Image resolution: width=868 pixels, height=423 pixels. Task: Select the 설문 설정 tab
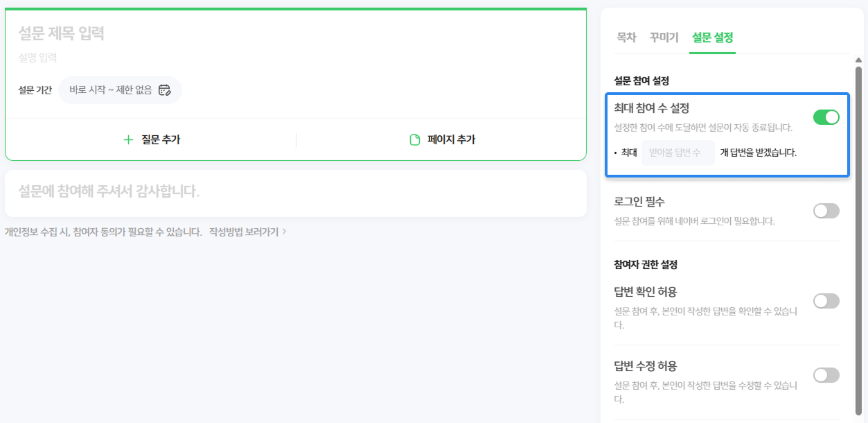pos(713,37)
